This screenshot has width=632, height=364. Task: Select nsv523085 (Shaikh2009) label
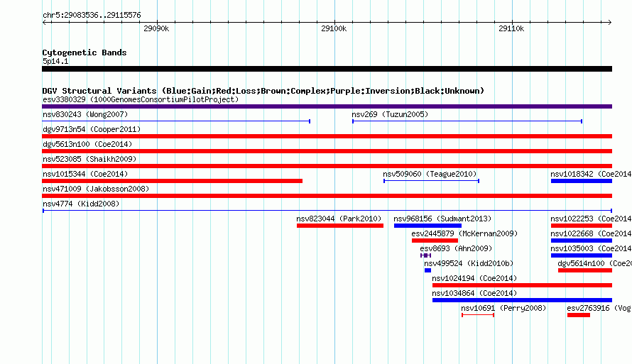click(89, 159)
